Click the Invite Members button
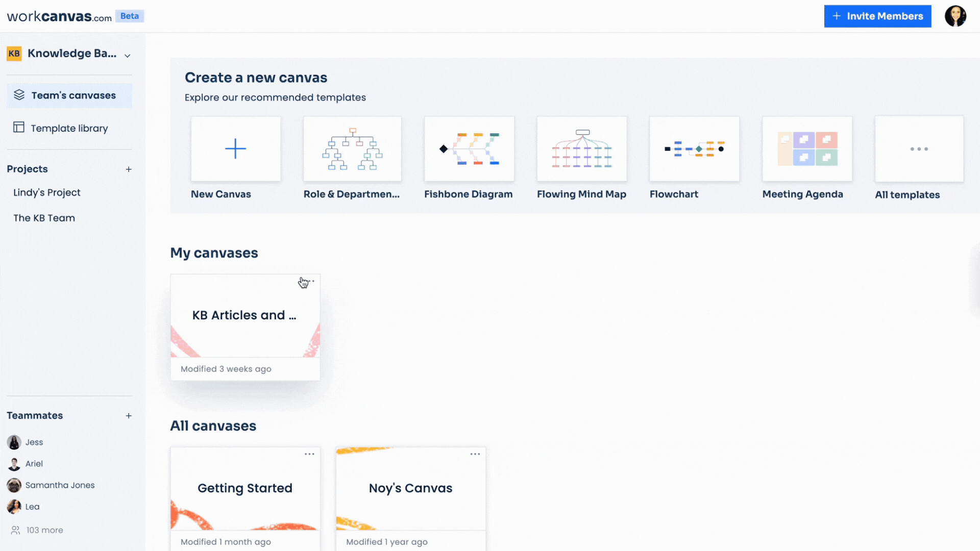 pos(877,16)
